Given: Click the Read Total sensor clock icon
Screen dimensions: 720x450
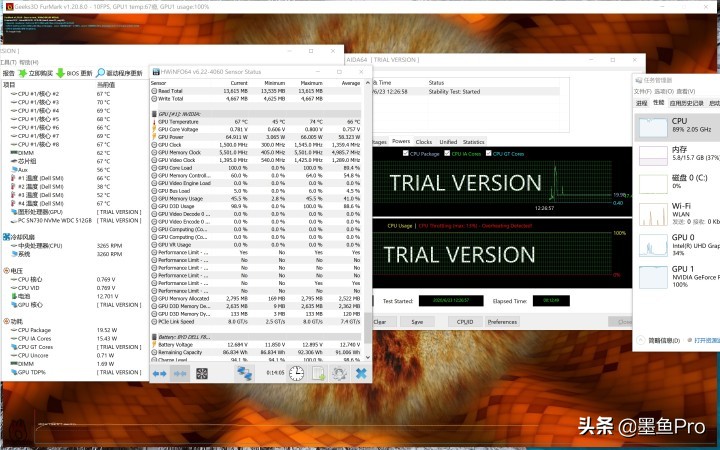Looking at the screenshot, I should 154,91.
